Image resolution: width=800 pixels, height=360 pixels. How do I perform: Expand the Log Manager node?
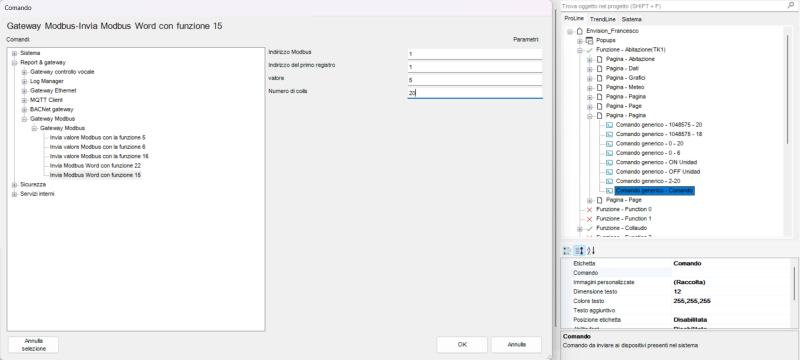coord(24,82)
